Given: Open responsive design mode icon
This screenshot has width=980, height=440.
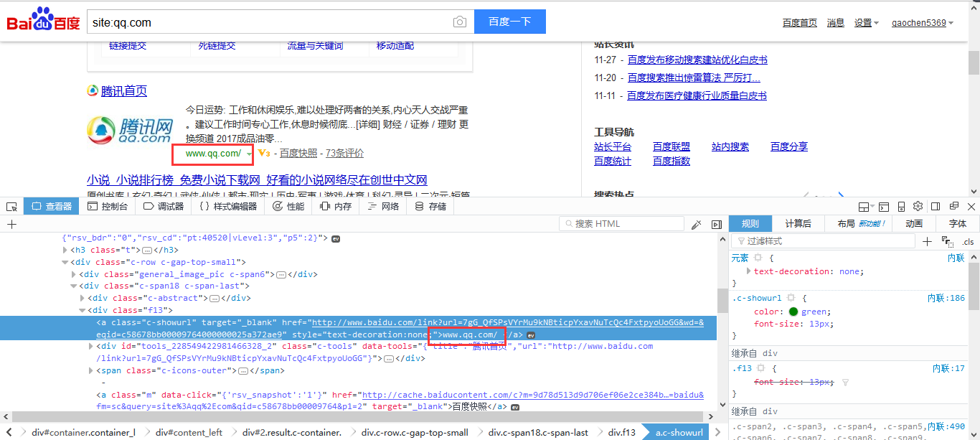Looking at the screenshot, I should pyautogui.click(x=900, y=207).
